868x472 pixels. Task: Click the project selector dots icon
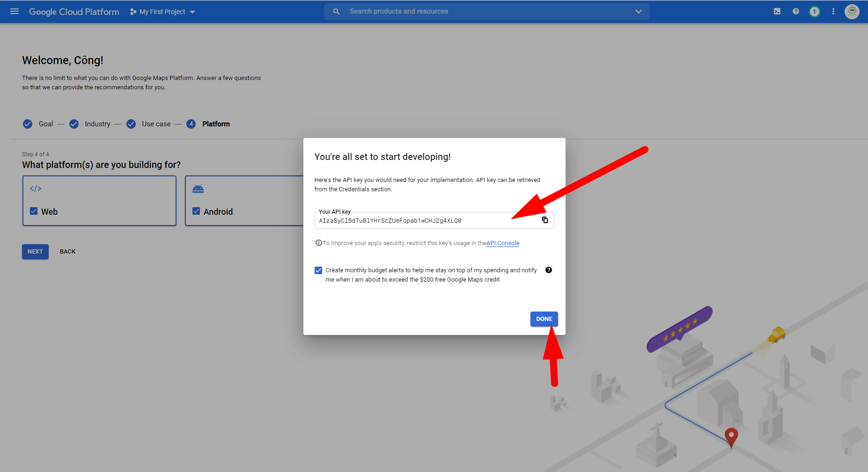coord(133,12)
